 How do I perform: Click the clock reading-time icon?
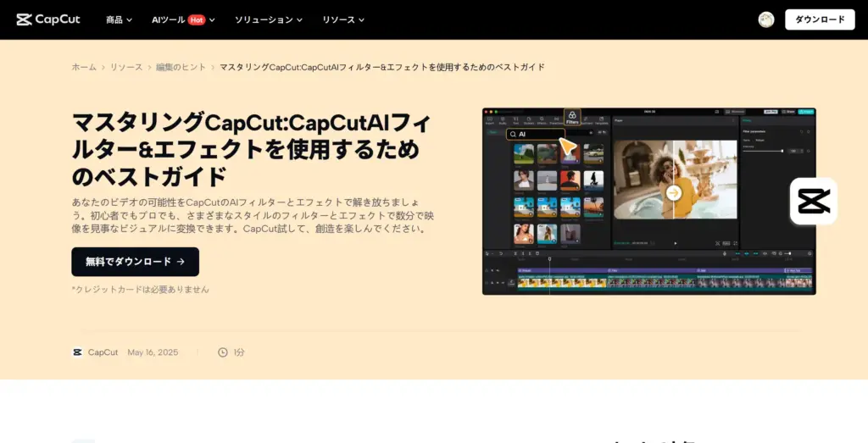223,352
